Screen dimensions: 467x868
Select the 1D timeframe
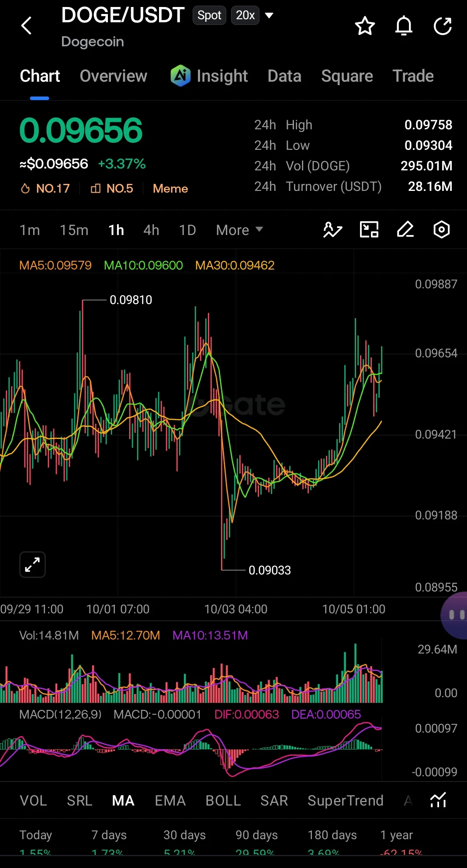click(x=187, y=230)
